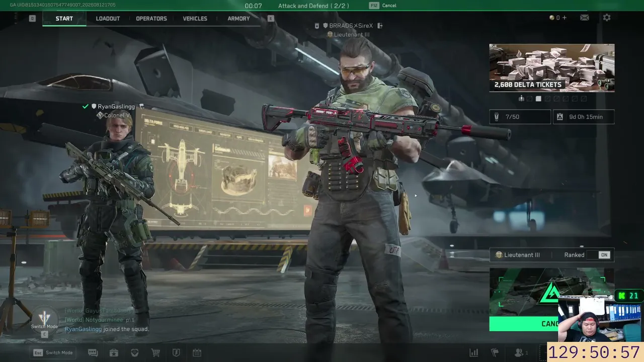Click the tank mode preview image

tap(552, 292)
